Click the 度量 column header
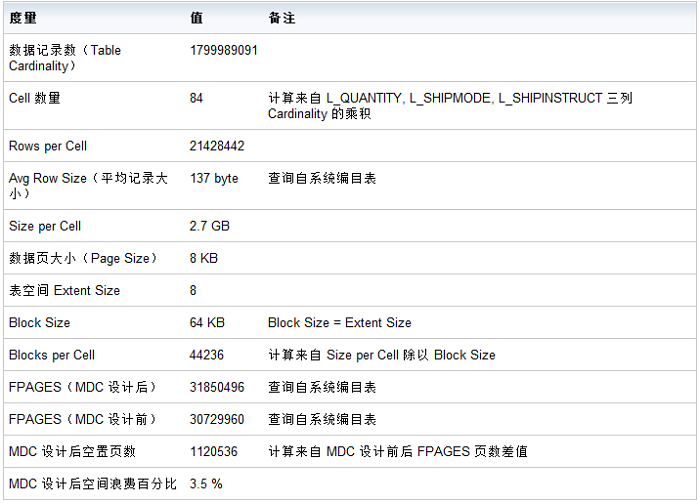 pyautogui.click(x=23, y=18)
